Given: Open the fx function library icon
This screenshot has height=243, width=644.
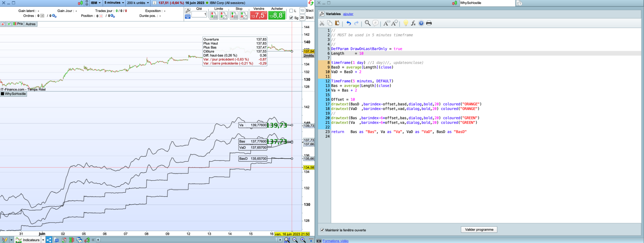Looking at the screenshot, I should [x=413, y=23].
